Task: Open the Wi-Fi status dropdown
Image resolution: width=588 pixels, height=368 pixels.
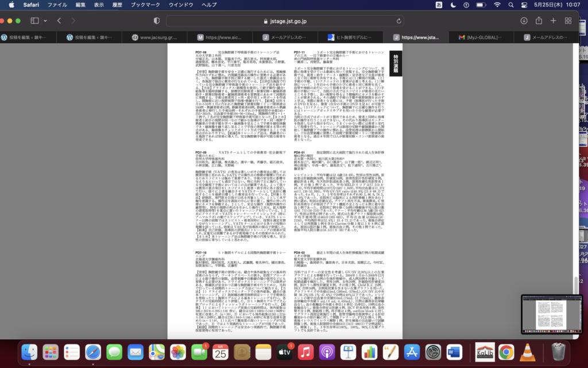Action: 497,5
